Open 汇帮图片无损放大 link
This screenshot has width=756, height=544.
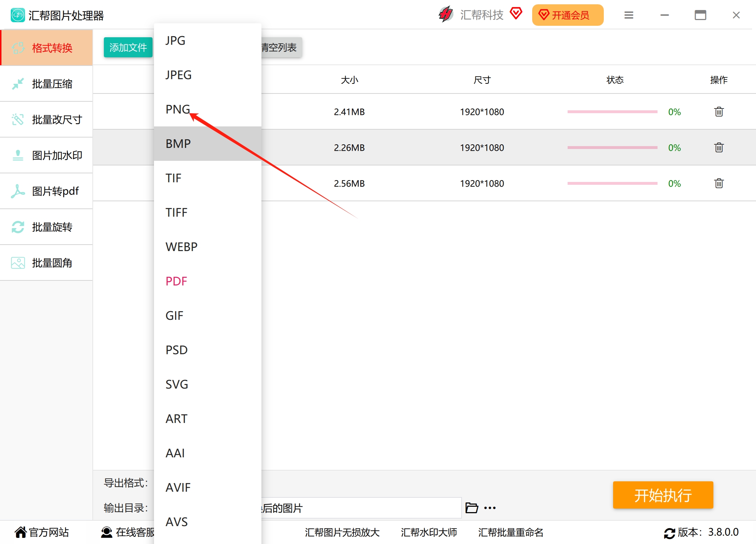(x=342, y=533)
